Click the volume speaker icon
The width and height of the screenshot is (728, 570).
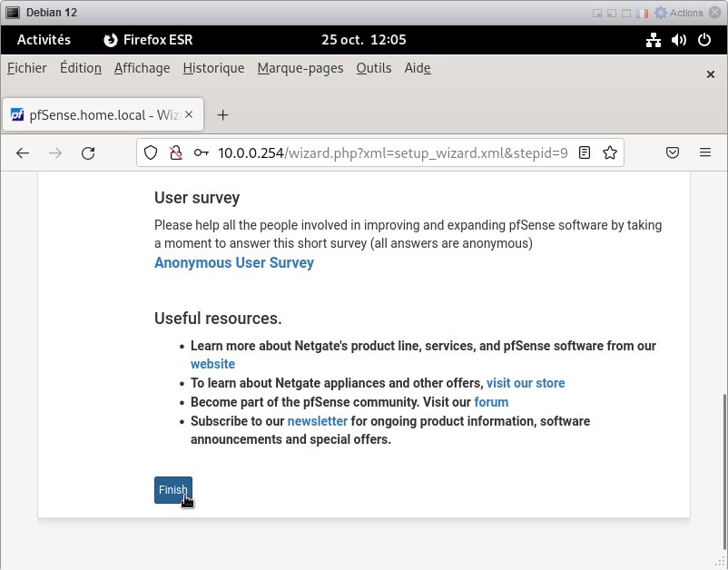click(679, 40)
